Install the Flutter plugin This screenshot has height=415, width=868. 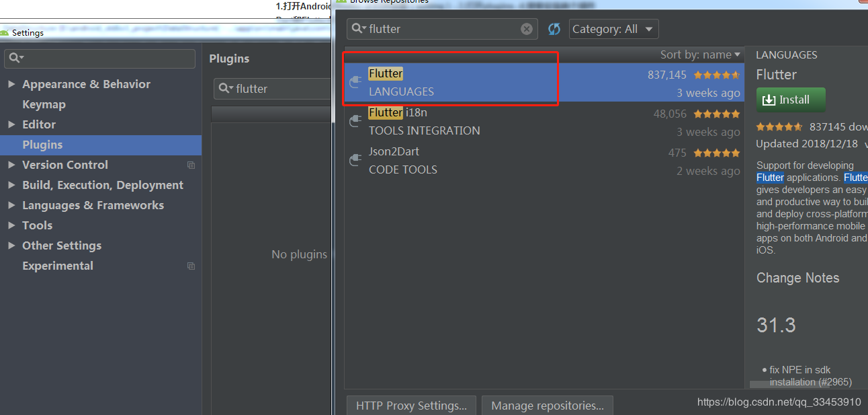coord(791,100)
